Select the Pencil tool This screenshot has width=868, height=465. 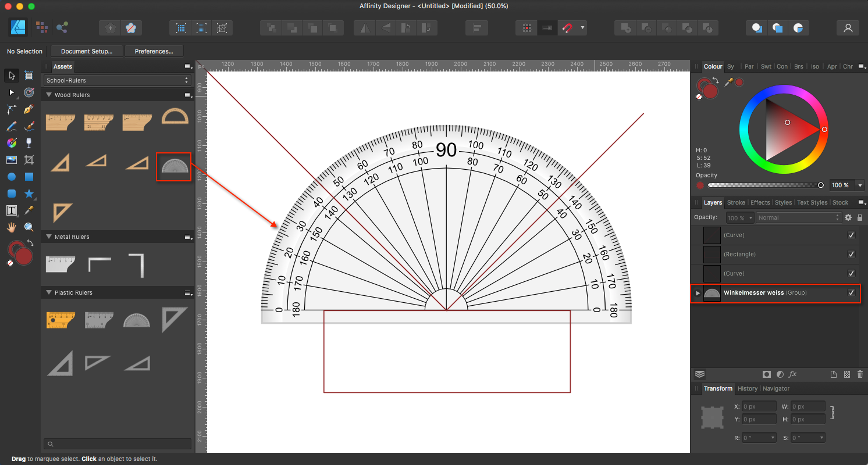pyautogui.click(x=12, y=126)
